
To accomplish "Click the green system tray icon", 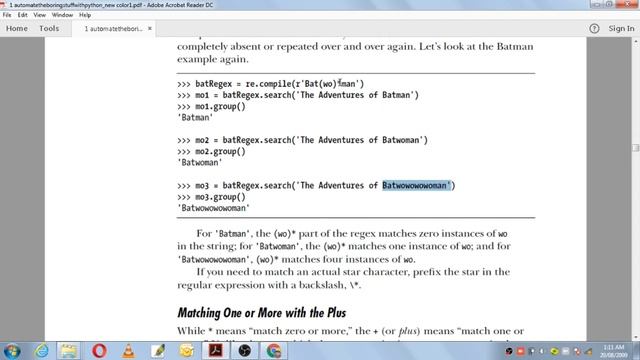I will click(x=554, y=351).
